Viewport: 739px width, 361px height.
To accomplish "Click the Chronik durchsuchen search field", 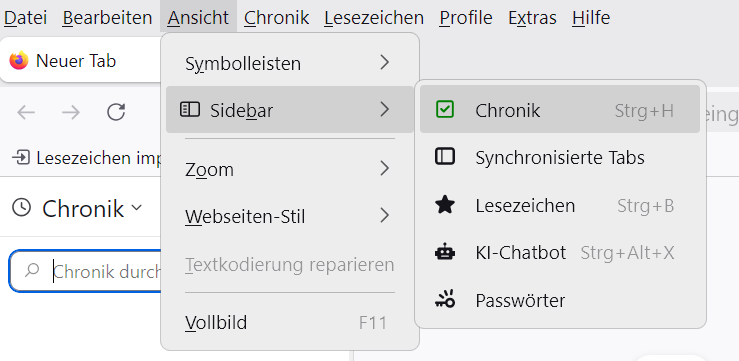I will pyautogui.click(x=87, y=271).
